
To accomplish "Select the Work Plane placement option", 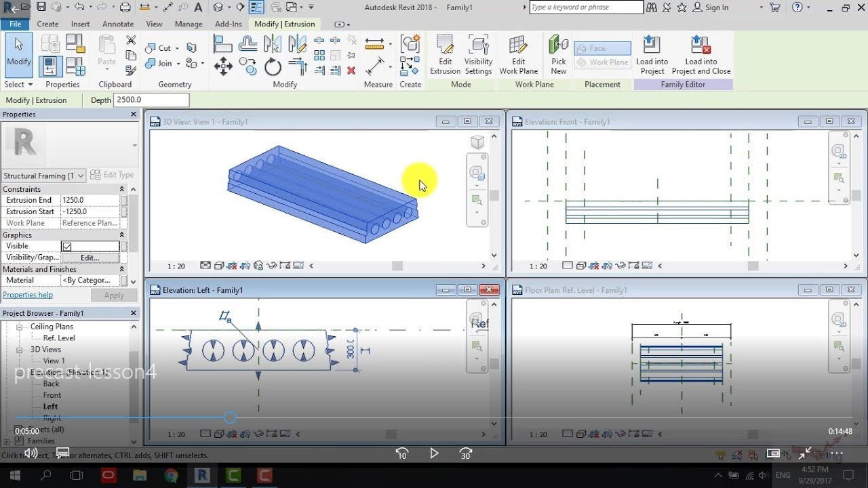I will 602,62.
